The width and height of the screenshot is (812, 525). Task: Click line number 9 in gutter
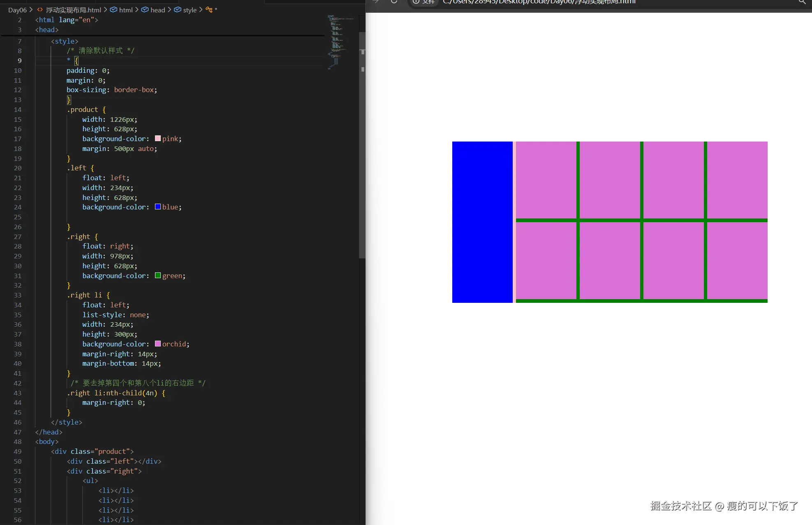pos(19,60)
